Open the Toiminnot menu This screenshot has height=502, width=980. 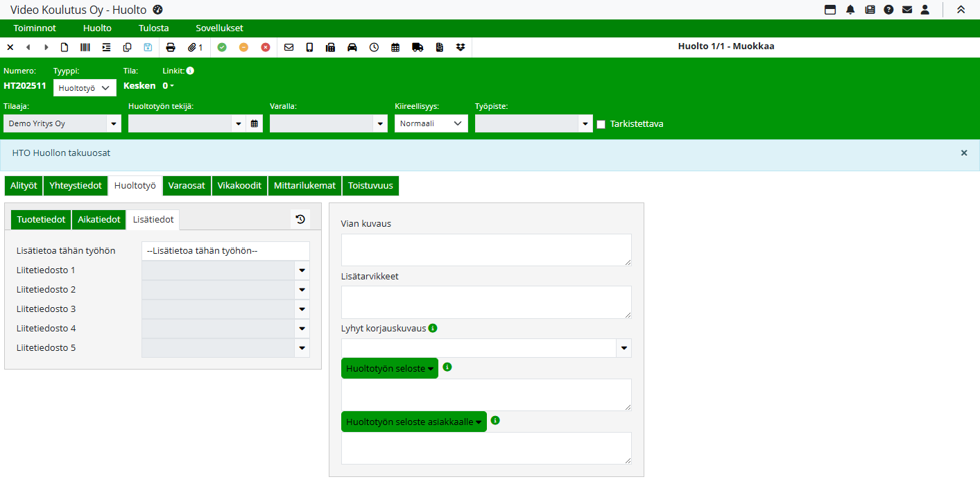point(35,28)
